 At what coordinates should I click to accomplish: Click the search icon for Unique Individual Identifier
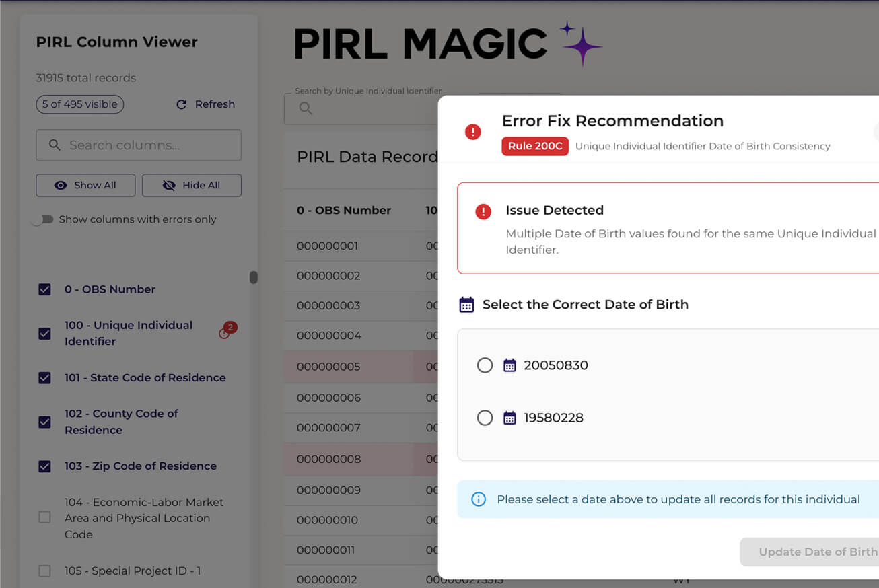coord(306,108)
